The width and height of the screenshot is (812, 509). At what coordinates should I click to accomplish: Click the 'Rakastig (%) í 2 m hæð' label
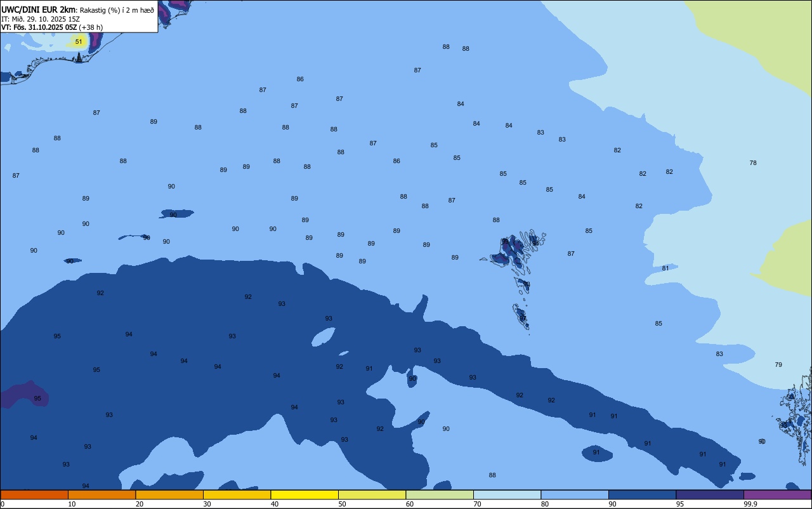click(117, 10)
